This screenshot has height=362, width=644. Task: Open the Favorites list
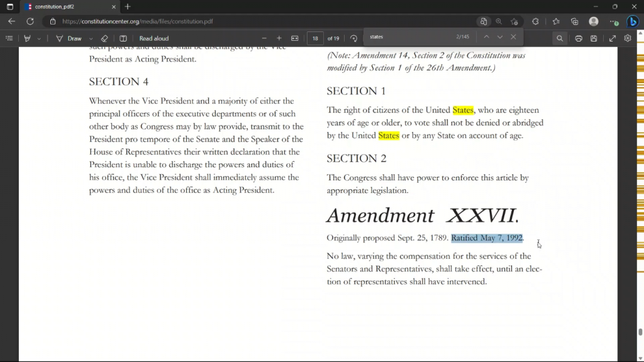(556, 21)
